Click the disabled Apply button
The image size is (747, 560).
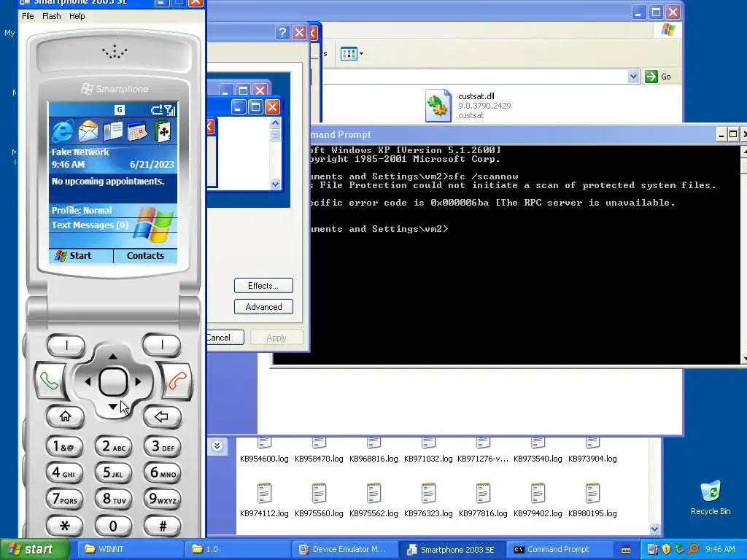[x=276, y=338]
